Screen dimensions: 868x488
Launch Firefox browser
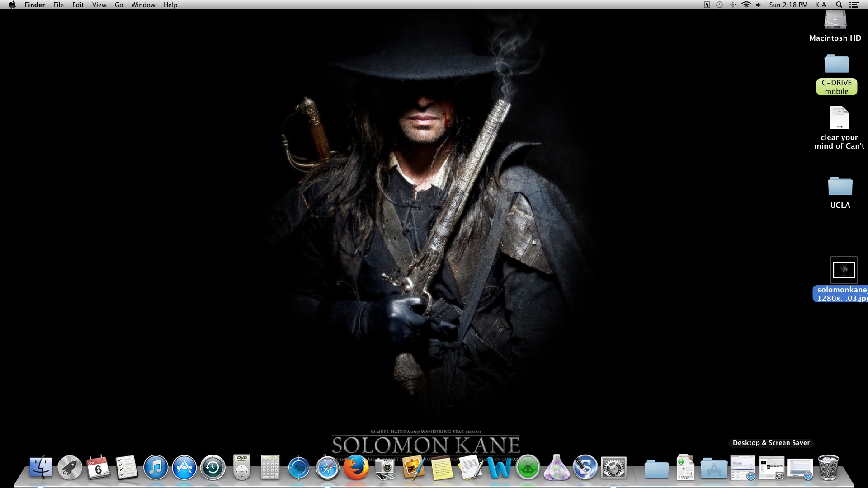pyautogui.click(x=356, y=467)
